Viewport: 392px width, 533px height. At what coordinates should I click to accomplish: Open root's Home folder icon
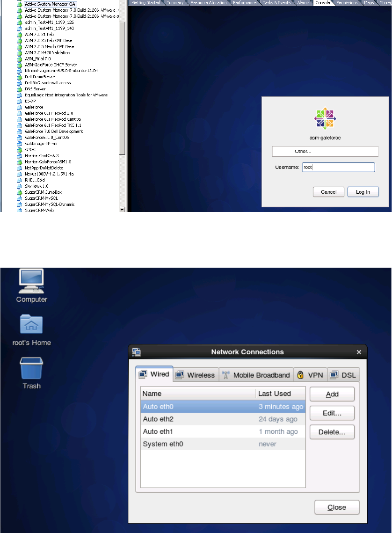(x=31, y=324)
